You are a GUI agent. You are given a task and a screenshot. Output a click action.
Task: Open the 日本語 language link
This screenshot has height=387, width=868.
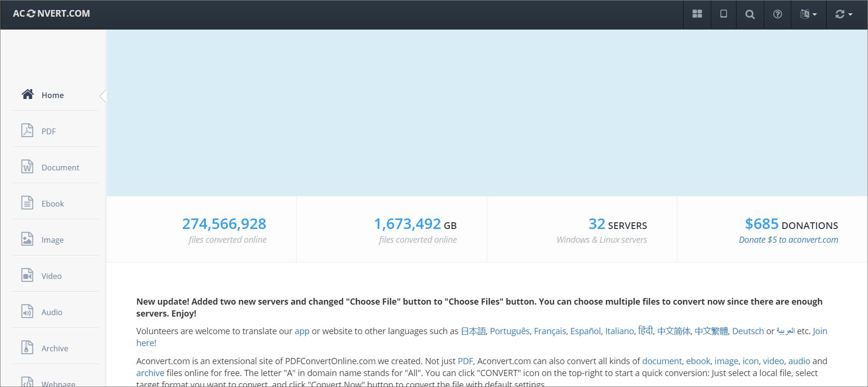pos(473,331)
